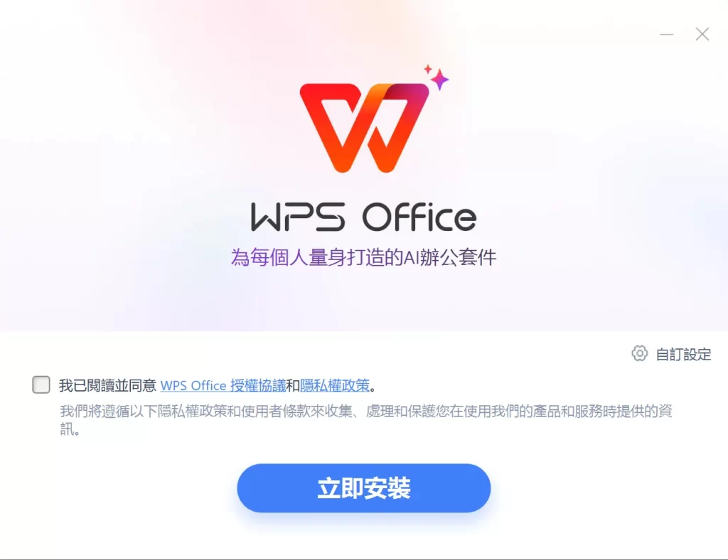728x560 pixels.
Task: Click the 使用者條款 phrase in grey text
Action: pyautogui.click(x=276, y=411)
